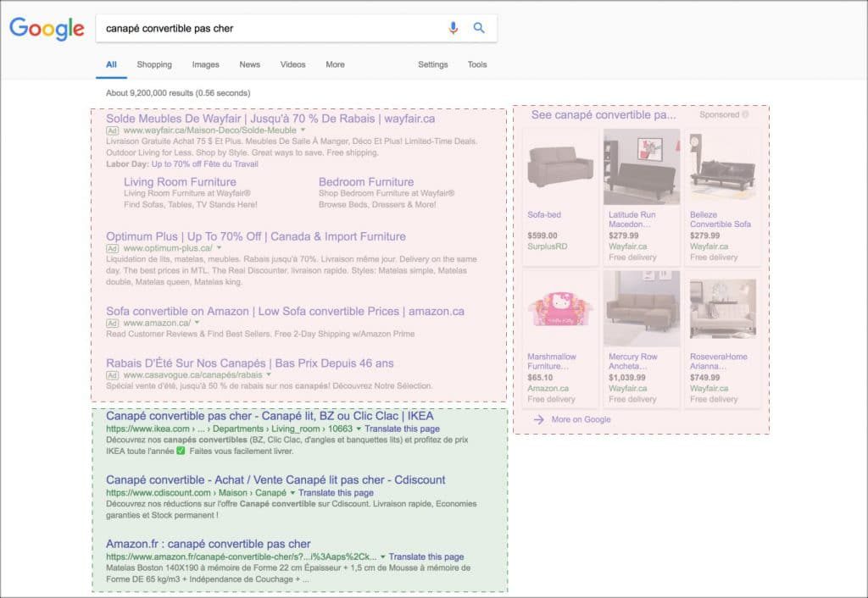Click the $1,039.99 price
Image resolution: width=868 pixels, height=598 pixels.
[626, 377]
